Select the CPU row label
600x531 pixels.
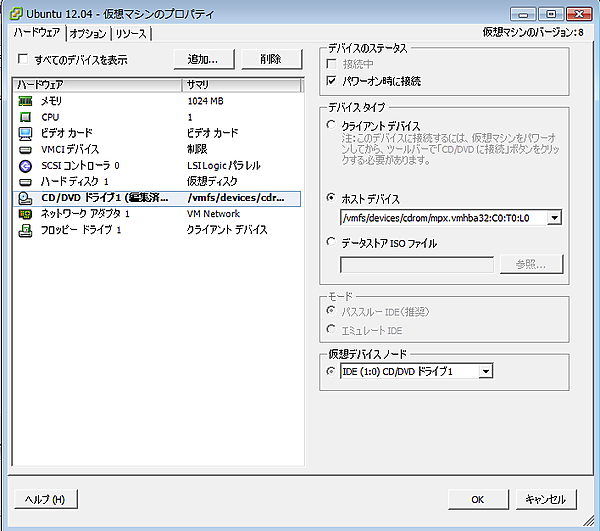pos(50,117)
